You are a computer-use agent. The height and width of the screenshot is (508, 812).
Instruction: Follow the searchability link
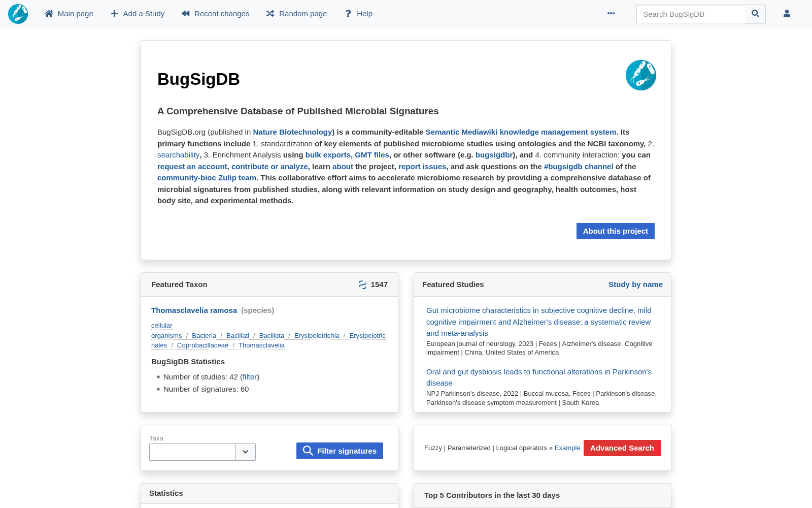point(178,155)
